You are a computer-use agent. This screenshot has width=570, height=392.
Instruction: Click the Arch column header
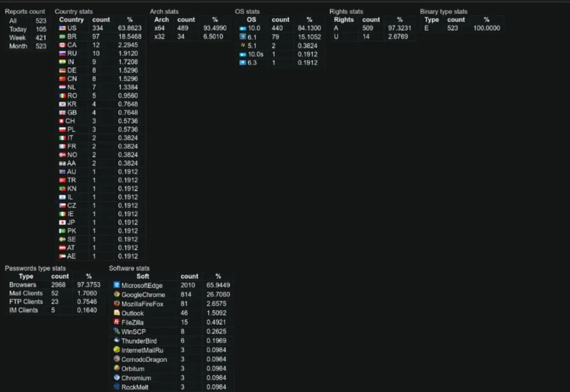tap(161, 19)
